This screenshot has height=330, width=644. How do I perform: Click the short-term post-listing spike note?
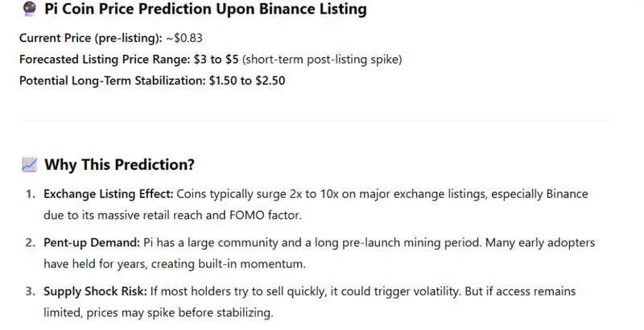tap(322, 60)
